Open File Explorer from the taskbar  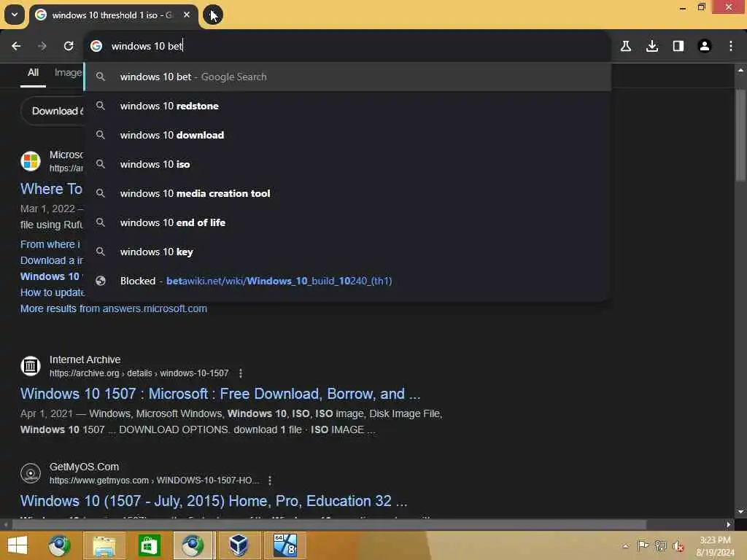tap(104, 545)
